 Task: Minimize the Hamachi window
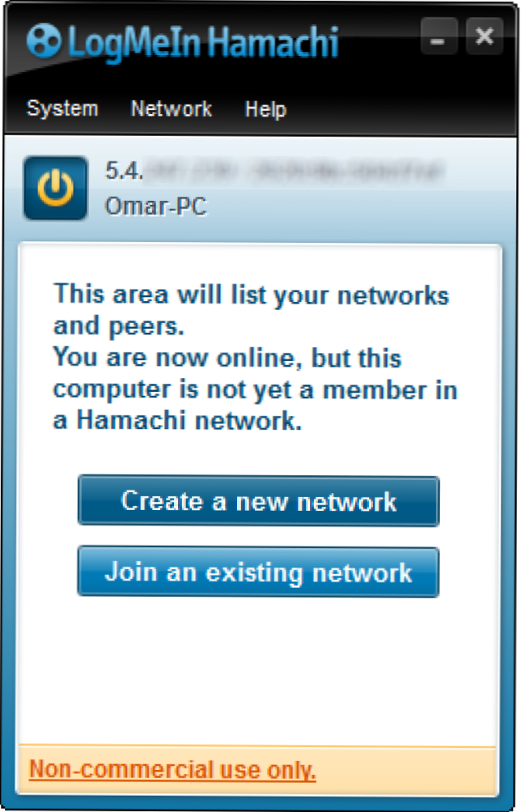point(438,36)
